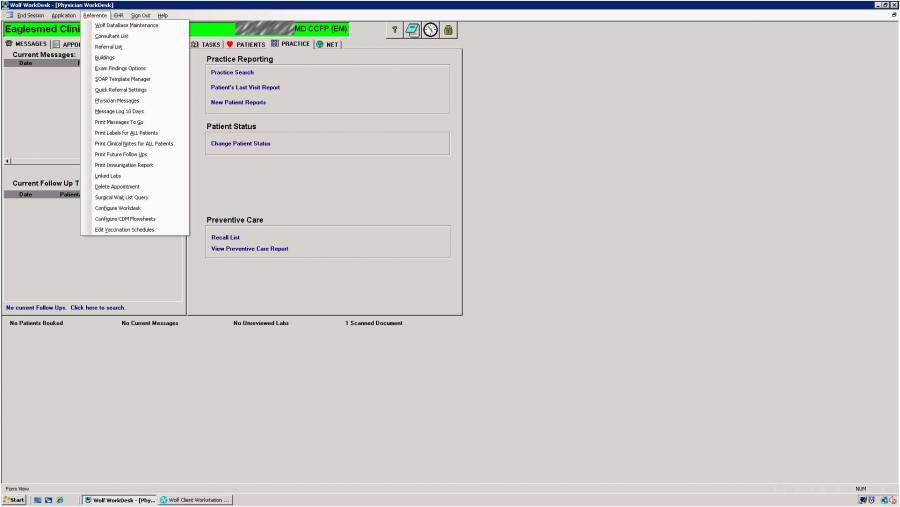Click the heart icon on Patients tab
This screenshot has width=900, height=507.
point(229,44)
